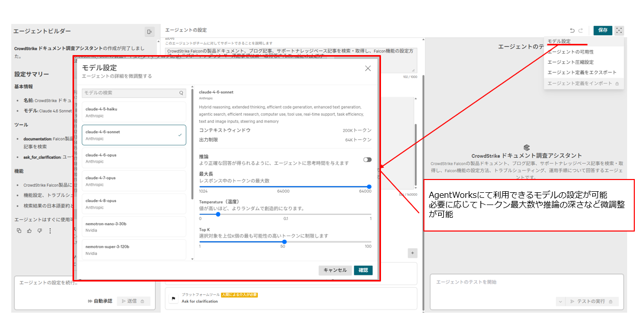This screenshot has width=644, height=332.
Task: Click the テストの実行 button
Action: point(591,301)
